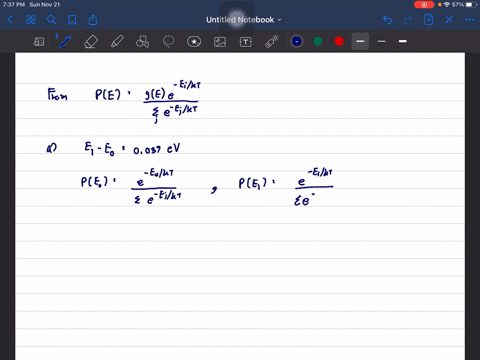Screen dimensions: 480x360
Task: Bookmark this page
Action: 72,20
